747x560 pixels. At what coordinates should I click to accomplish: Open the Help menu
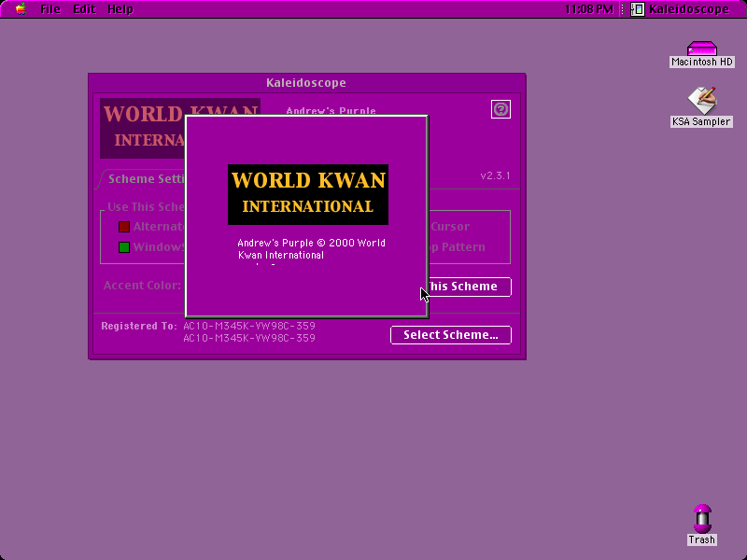point(120,9)
